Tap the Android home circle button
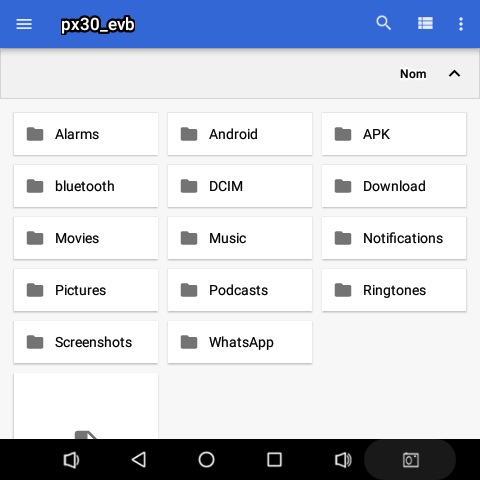This screenshot has height=480, width=480. 206,460
